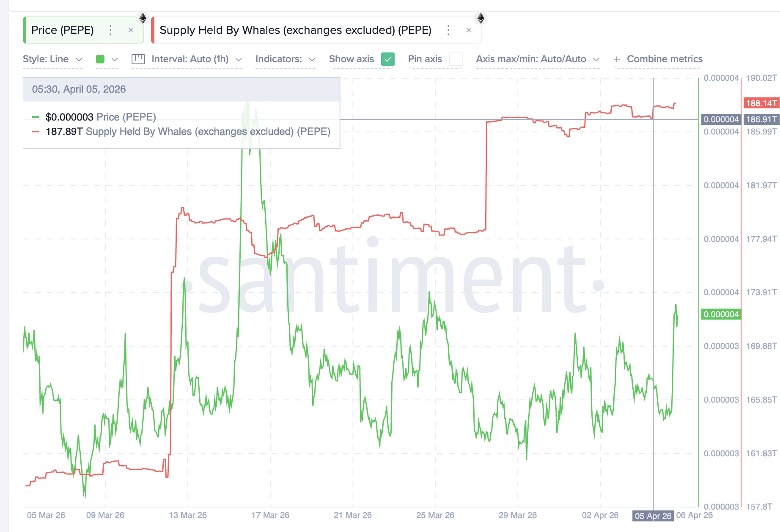Screen dimensions: 780x532
Task: Select the Price (PEPE) metric tab
Action: pos(63,30)
